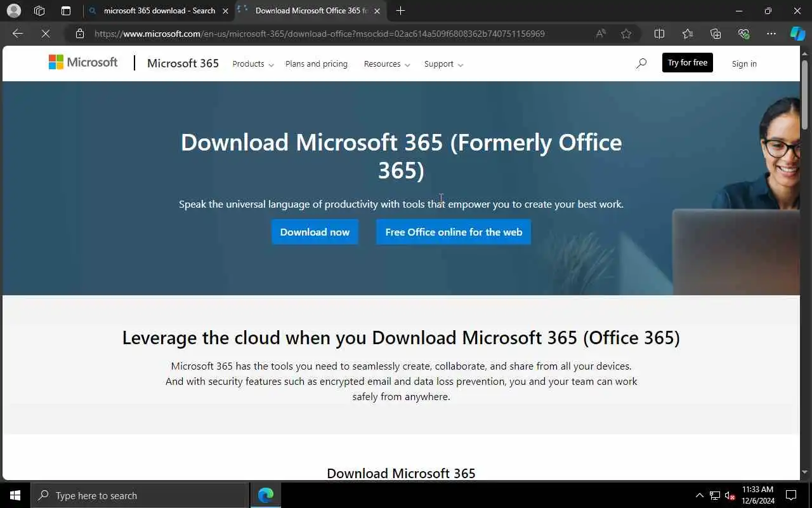Click Sign in

(x=744, y=63)
